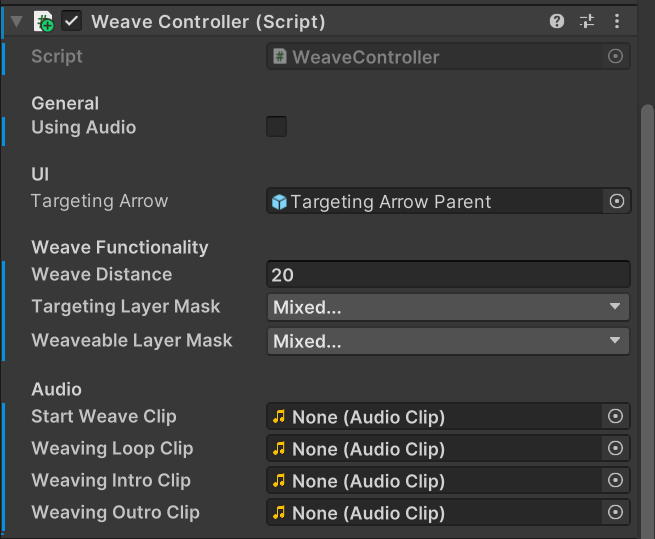The image size is (655, 539).
Task: Click the Inspector vertical scrollbar
Action: coord(647,322)
